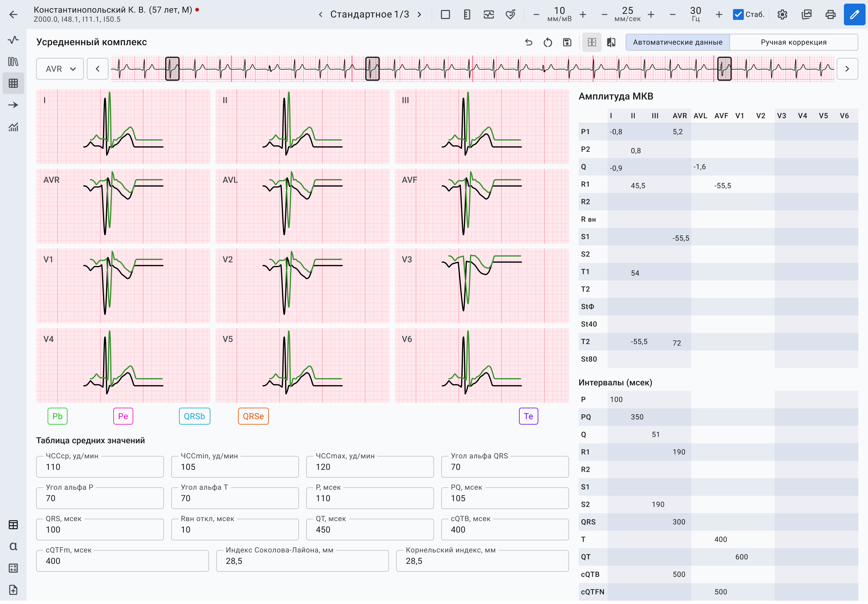Open settings gear in top toolbar
This screenshot has height=604, width=868.
point(782,14)
